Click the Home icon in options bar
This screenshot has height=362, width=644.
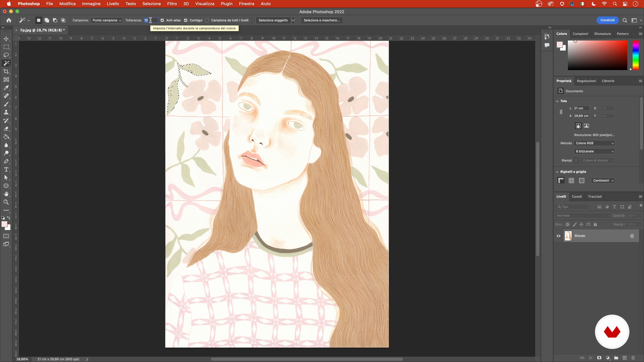coord(9,20)
